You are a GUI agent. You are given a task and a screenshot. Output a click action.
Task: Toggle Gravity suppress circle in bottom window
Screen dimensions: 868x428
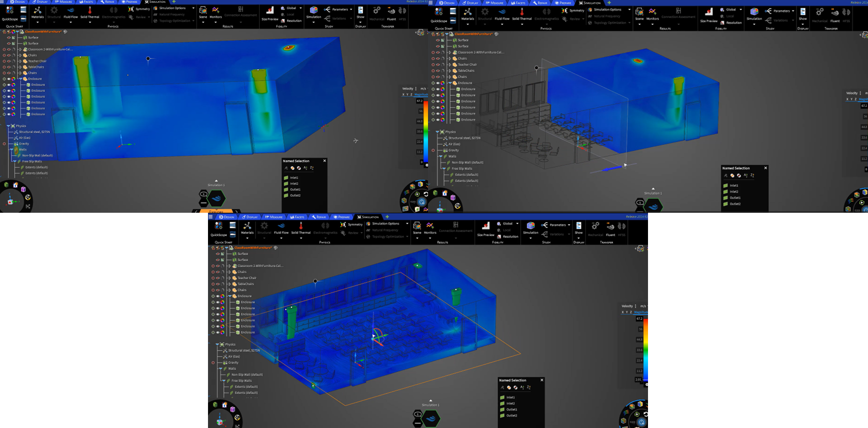point(213,363)
